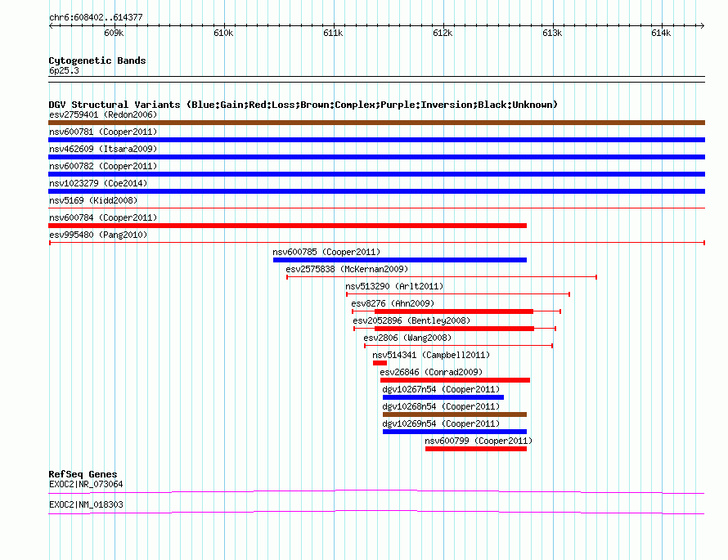The width and height of the screenshot is (728, 560).
Task: Click the nsv600782 (Cooper2011) label
Action: point(103,166)
